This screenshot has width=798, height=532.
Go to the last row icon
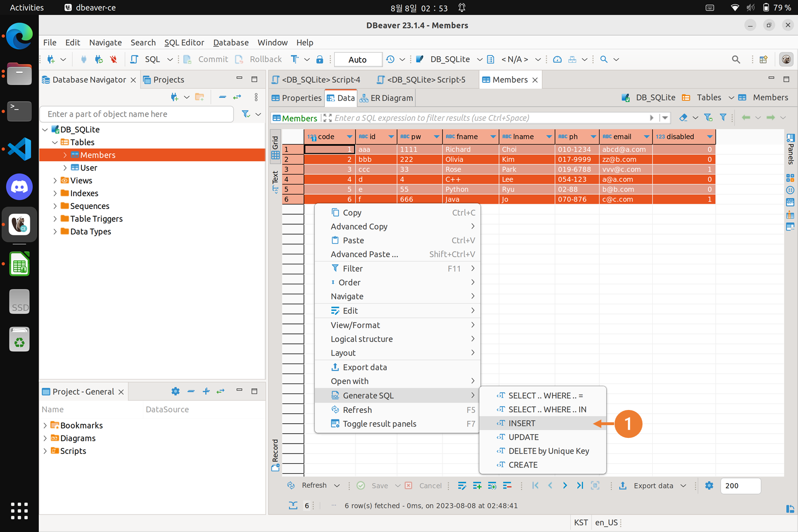point(580,486)
